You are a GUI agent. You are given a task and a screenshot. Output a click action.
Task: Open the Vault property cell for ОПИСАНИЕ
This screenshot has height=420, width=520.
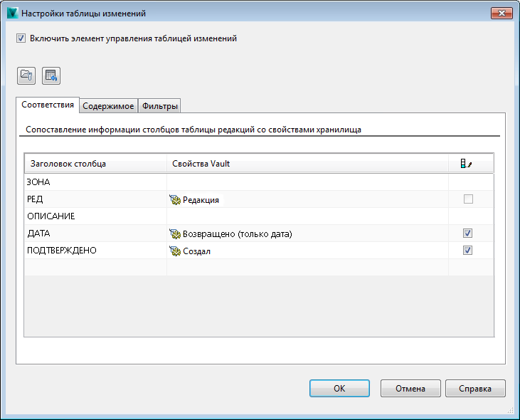(307, 216)
